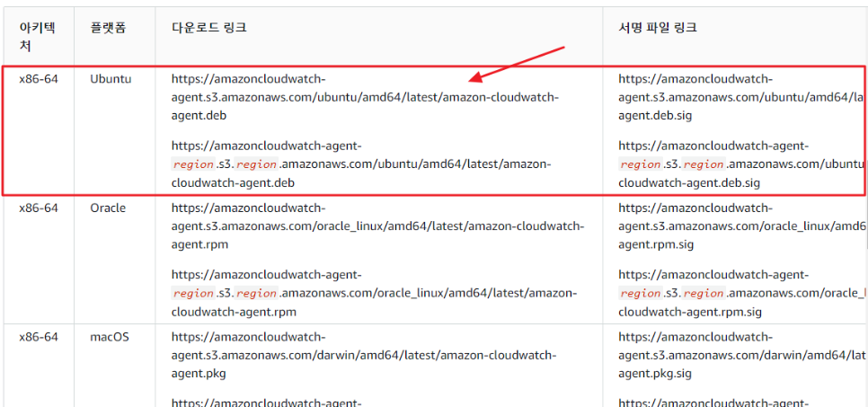Screen dimensions: 868x407
Task: Click the 아키텍처 column header
Action: coord(38,37)
